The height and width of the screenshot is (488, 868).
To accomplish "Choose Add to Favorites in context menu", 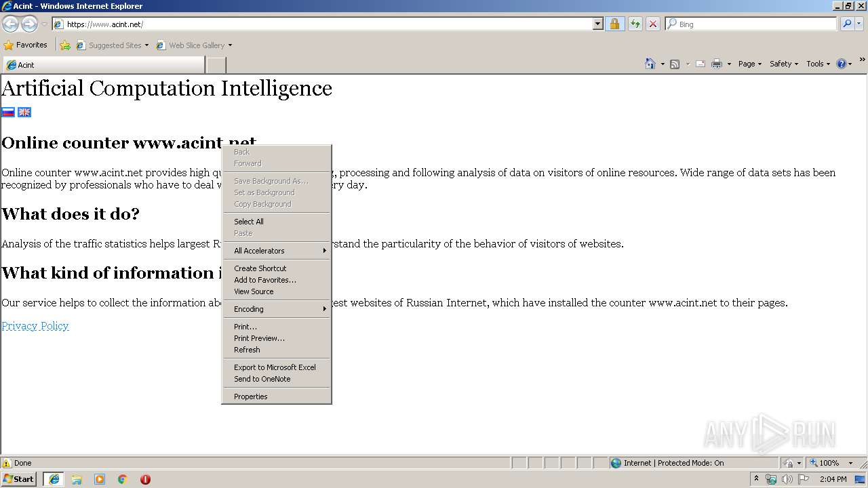I will click(x=277, y=280).
